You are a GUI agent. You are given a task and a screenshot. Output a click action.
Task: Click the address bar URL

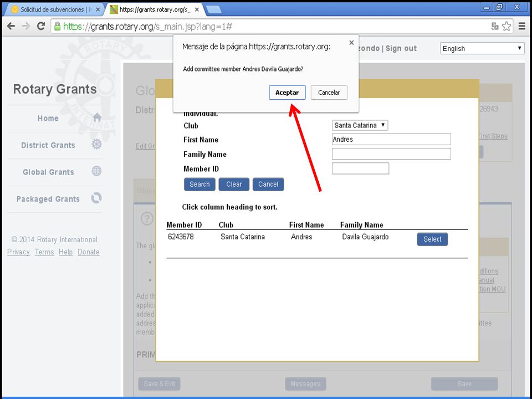(x=147, y=27)
